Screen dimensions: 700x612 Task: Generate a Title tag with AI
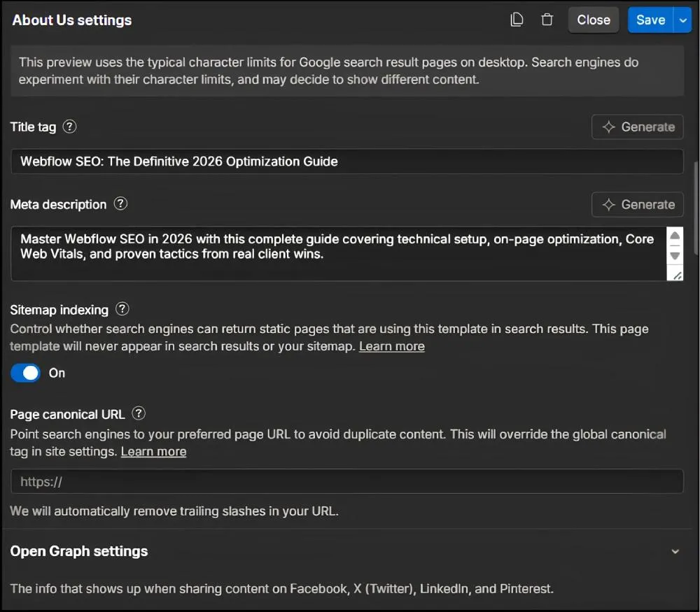pyautogui.click(x=638, y=127)
